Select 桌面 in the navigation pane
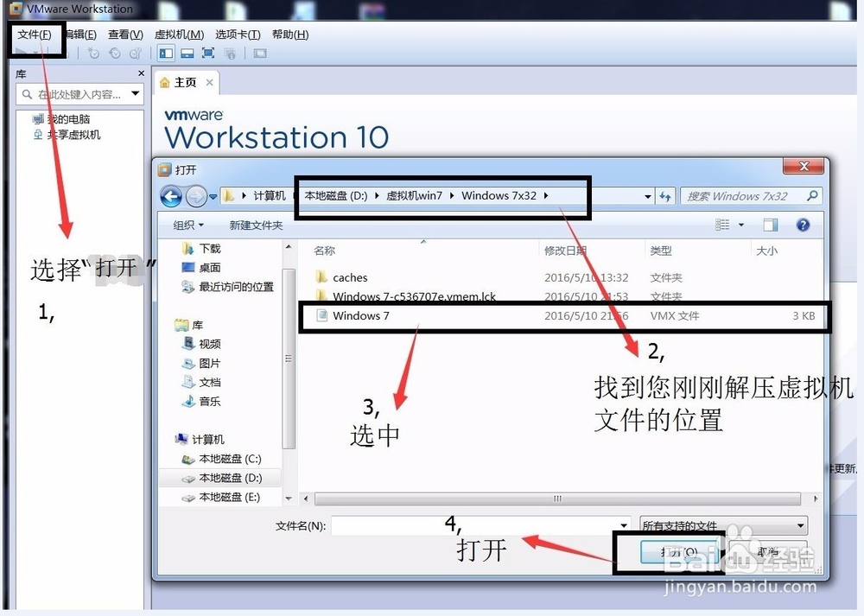The image size is (864, 616). (201, 268)
